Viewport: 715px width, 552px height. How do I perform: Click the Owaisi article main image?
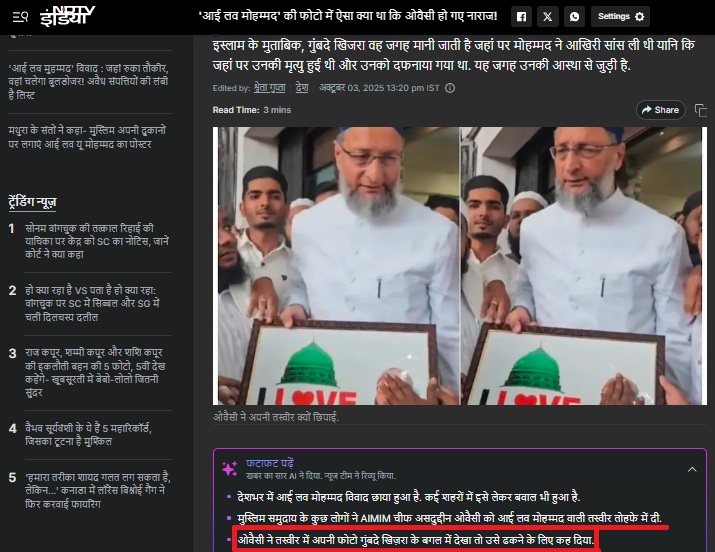(x=460, y=266)
